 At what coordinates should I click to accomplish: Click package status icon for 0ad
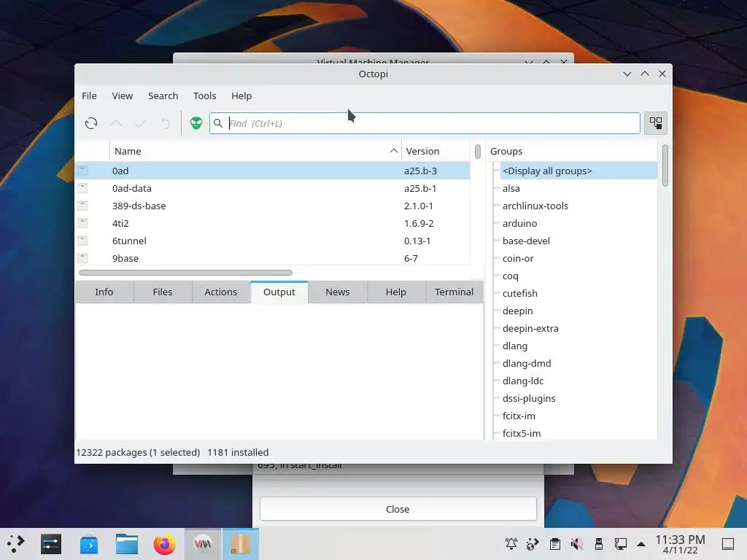[x=82, y=171]
